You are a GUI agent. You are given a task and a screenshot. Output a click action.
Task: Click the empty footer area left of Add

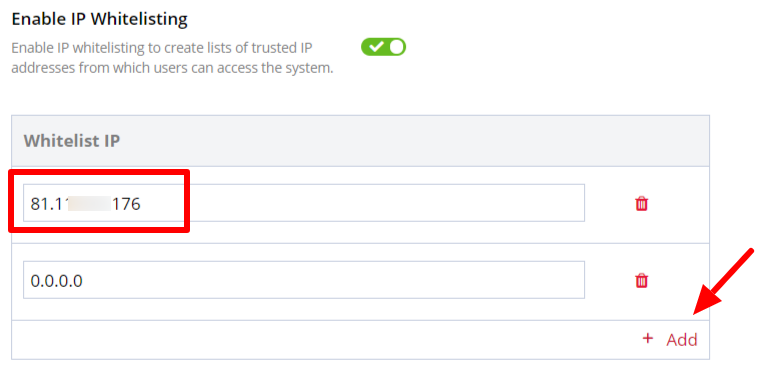click(321, 340)
